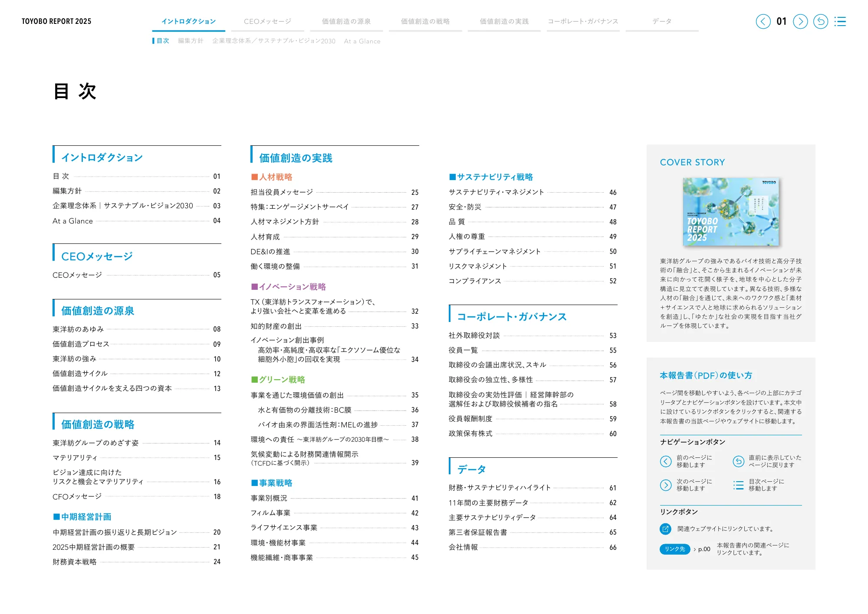Viewport: 868px width, 614px height.
Task: Select 編集方針 in the sub navigation
Action: pos(191,41)
